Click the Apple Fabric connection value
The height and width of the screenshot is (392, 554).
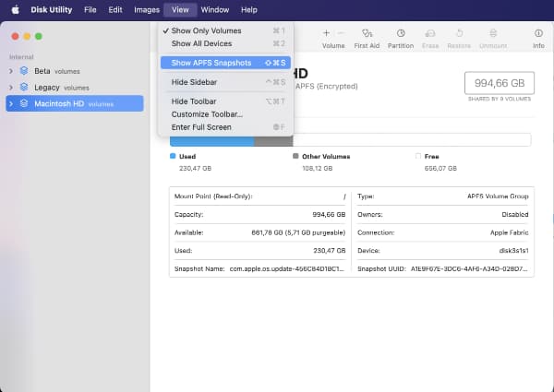(x=509, y=232)
